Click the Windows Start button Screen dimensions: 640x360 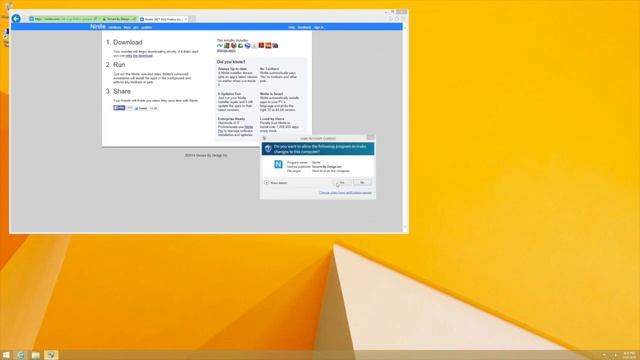tap(6, 355)
